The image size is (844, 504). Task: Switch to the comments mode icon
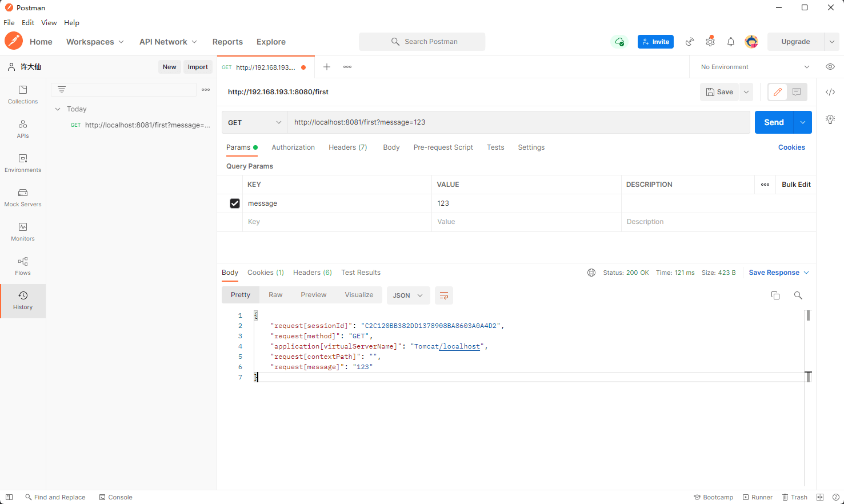click(x=797, y=92)
